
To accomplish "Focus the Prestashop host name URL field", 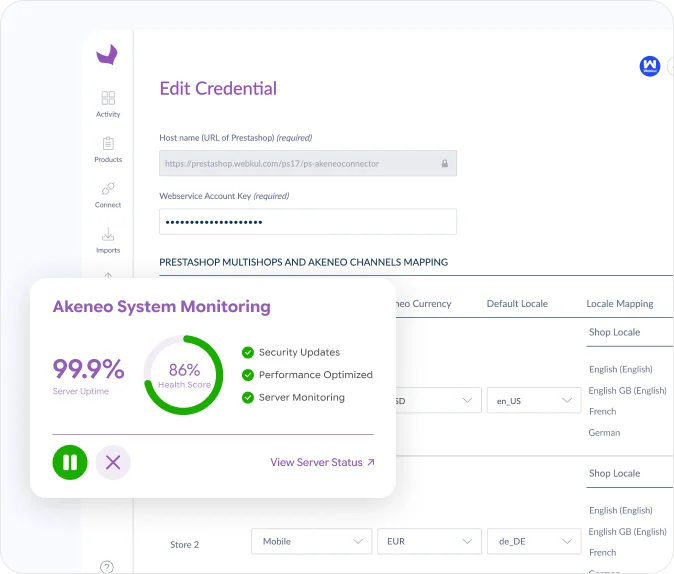I will click(308, 163).
